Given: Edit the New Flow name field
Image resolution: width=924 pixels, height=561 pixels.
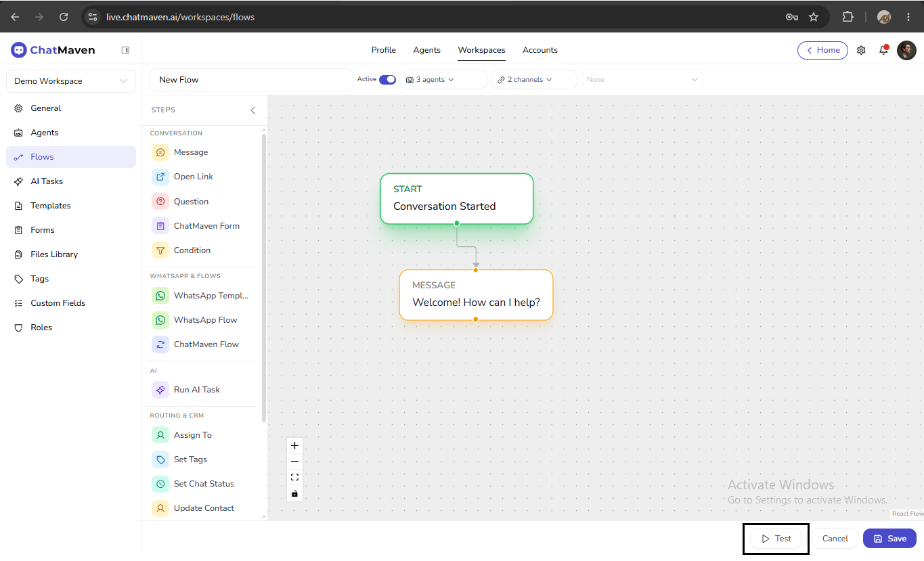Looking at the screenshot, I should click(251, 80).
